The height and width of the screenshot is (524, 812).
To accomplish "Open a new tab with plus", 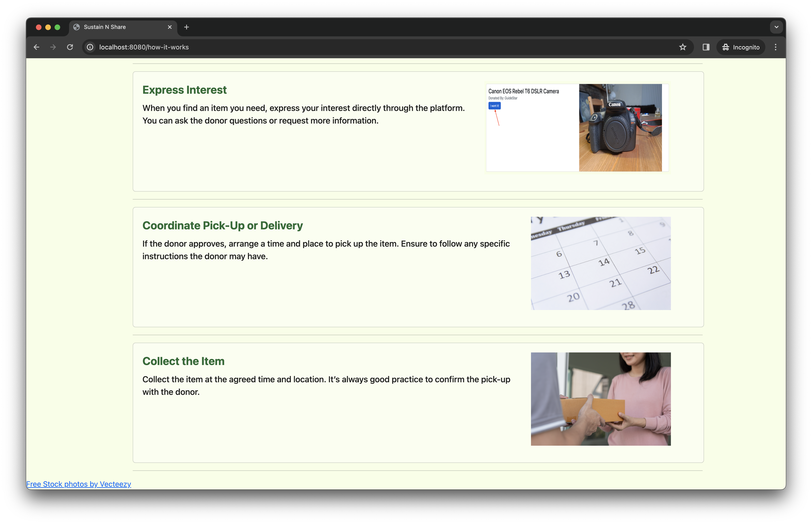I will pos(187,27).
